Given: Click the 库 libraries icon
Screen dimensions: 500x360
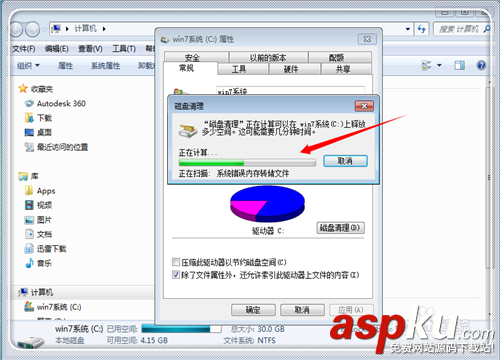Looking at the screenshot, I should click(23, 176).
